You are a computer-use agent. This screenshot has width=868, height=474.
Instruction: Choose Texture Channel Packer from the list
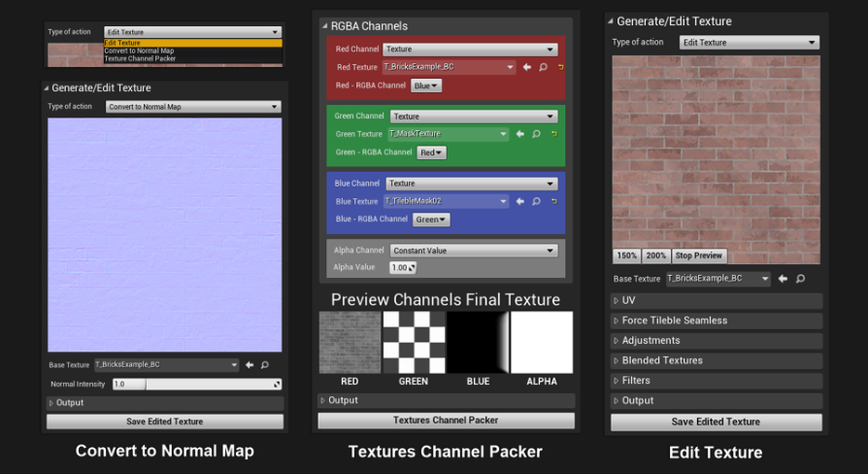139,59
